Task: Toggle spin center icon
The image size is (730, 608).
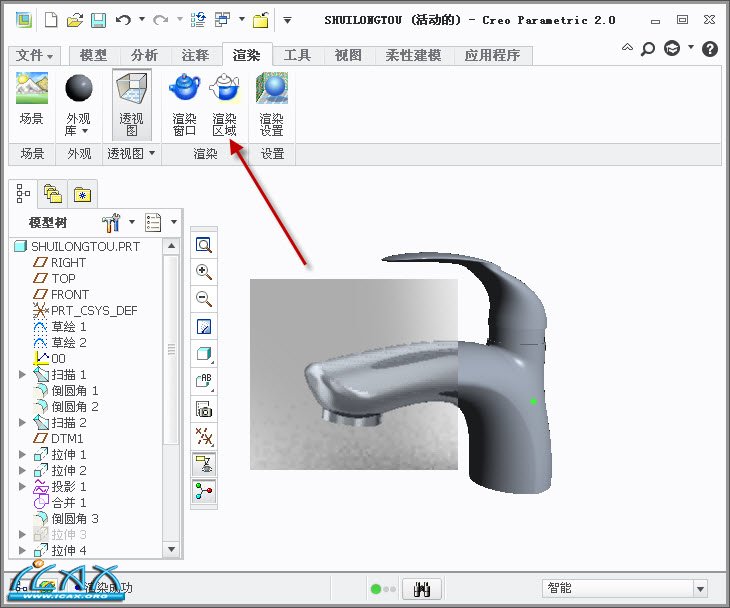Action: 204,491
